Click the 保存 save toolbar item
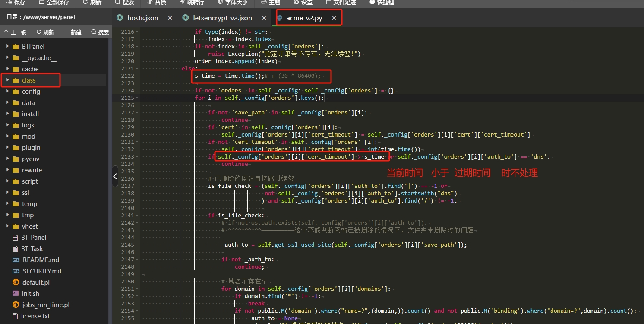644x324 pixels. click(x=16, y=3)
